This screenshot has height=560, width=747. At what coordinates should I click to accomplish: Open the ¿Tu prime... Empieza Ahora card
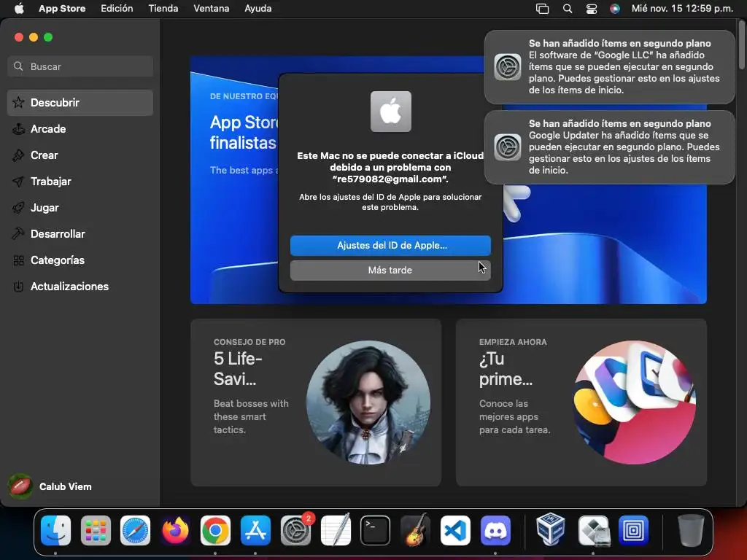[x=581, y=402]
